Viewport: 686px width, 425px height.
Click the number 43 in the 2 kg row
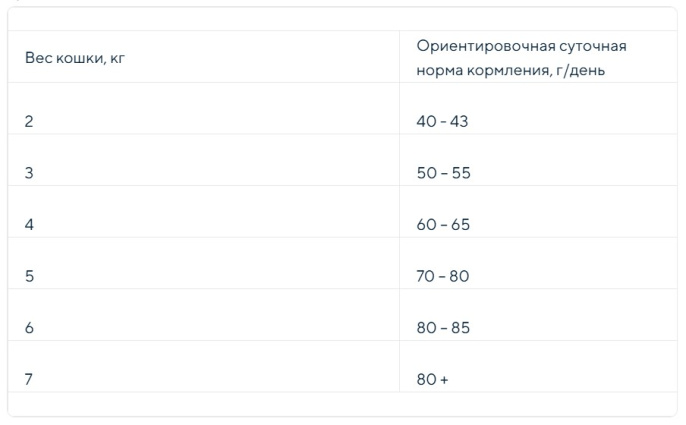click(x=459, y=121)
